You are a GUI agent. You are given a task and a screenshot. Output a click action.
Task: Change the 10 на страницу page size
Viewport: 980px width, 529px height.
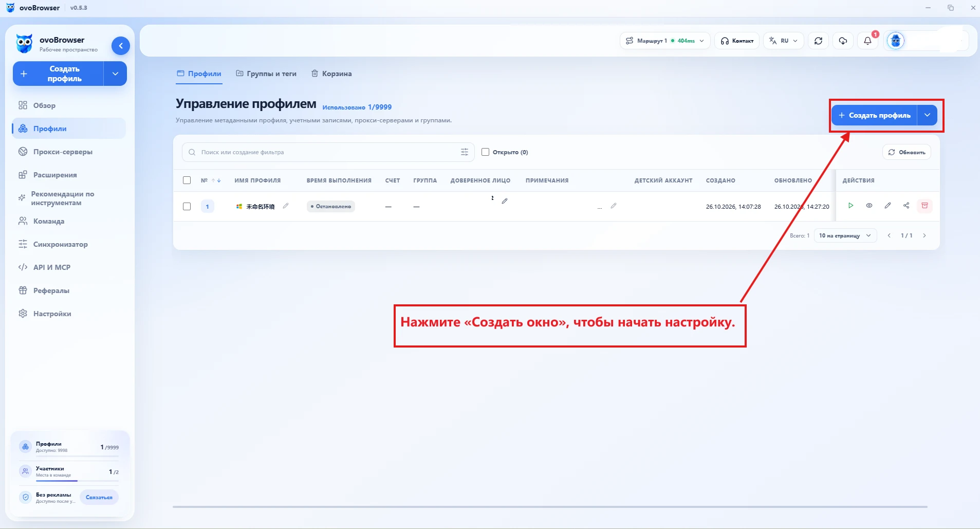pyautogui.click(x=845, y=235)
